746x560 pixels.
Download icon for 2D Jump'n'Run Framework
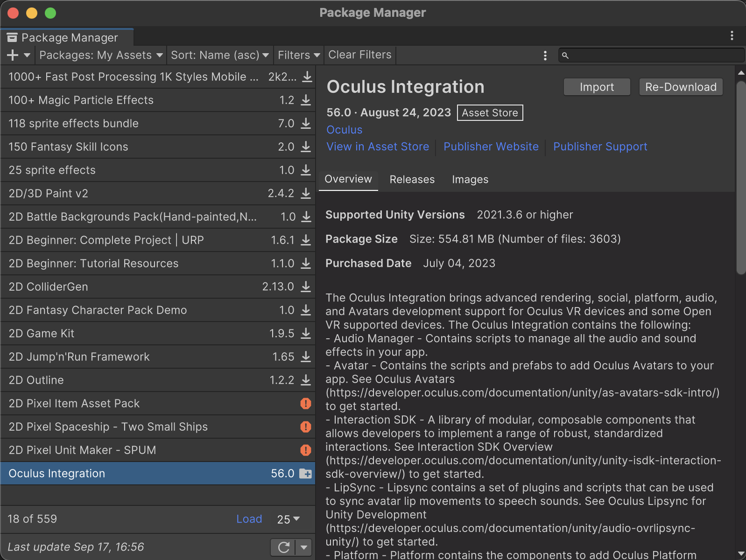[306, 357]
